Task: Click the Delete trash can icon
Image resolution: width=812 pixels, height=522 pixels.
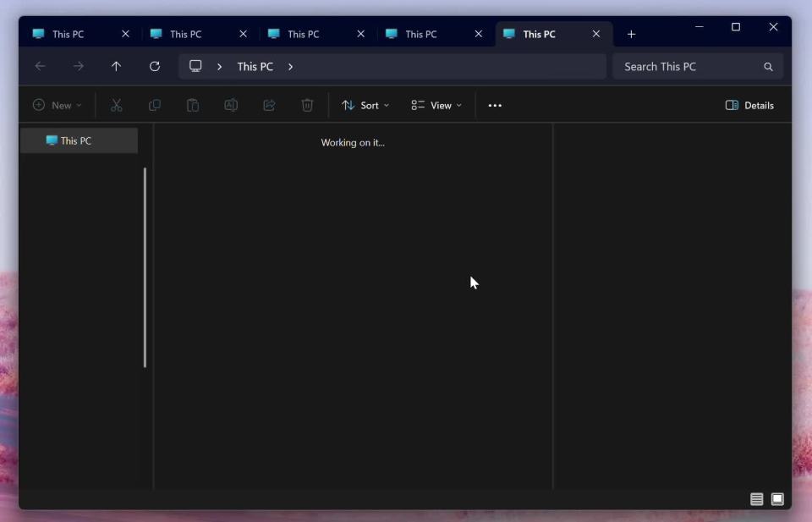Action: (307, 105)
